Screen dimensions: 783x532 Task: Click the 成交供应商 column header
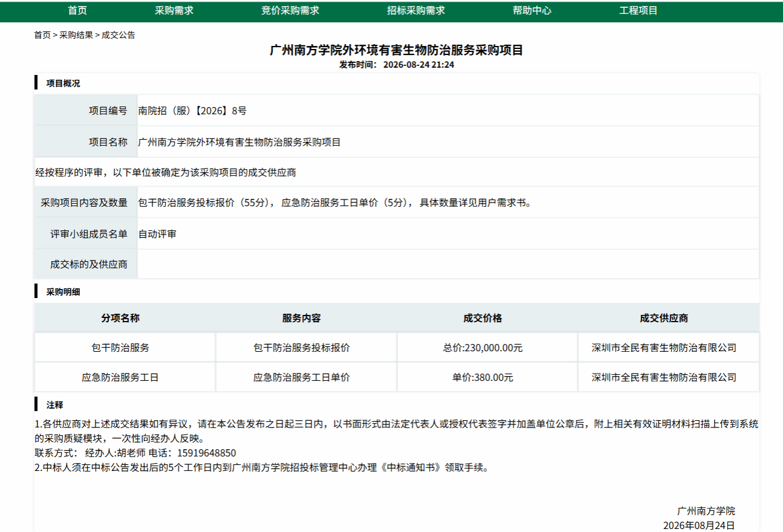pyautogui.click(x=664, y=318)
